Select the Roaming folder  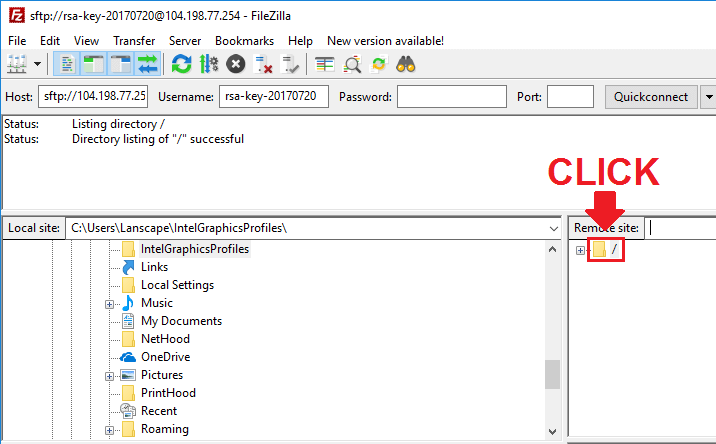click(165, 429)
